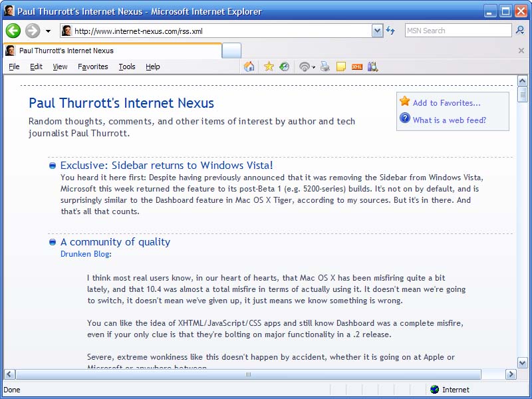Click the blue bullet beside A community of quality
The width and height of the screenshot is (532, 399).
(x=53, y=242)
